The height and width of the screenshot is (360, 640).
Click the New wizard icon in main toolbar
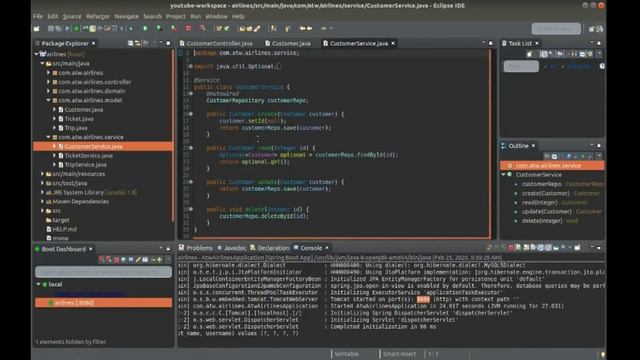37,29
